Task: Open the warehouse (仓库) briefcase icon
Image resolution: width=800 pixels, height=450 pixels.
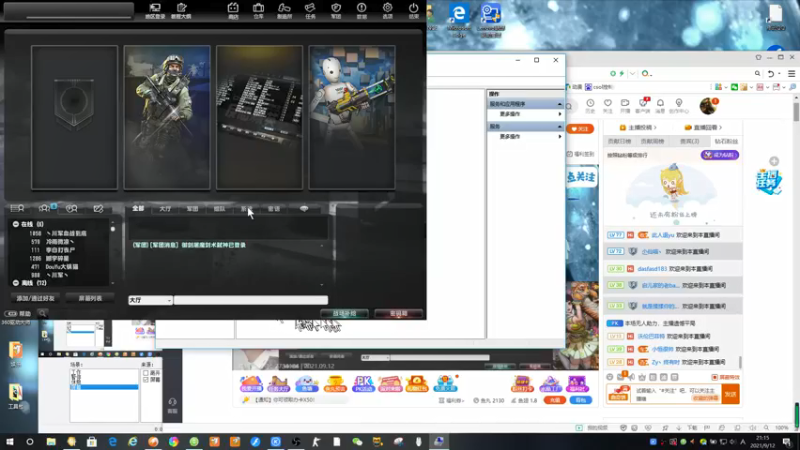Action: [x=259, y=10]
